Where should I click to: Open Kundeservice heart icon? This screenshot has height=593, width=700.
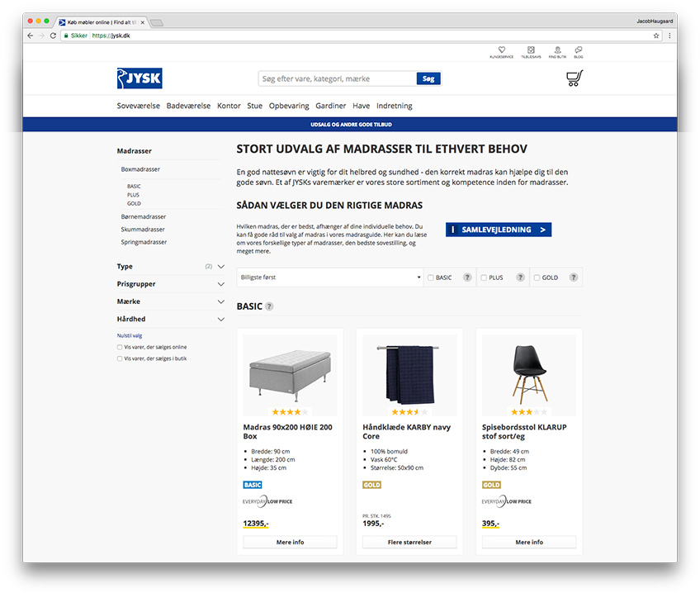tap(501, 52)
